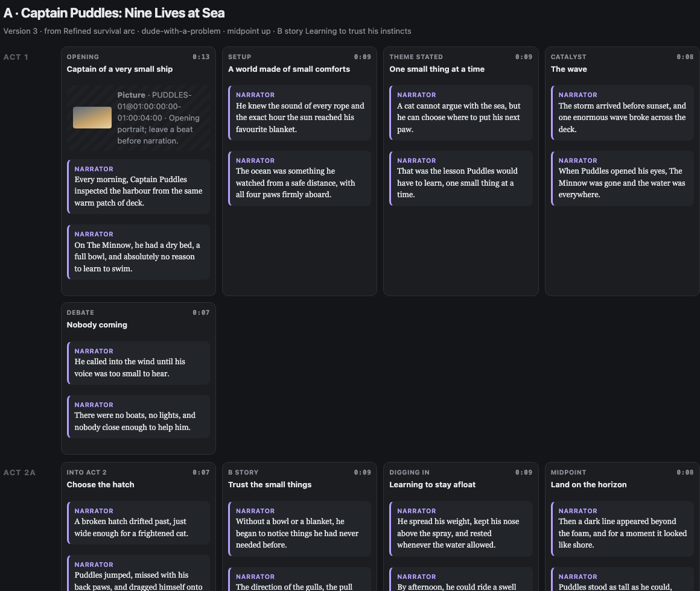Click the "B STORY" beat label
700x591 pixels.
pyautogui.click(x=243, y=472)
